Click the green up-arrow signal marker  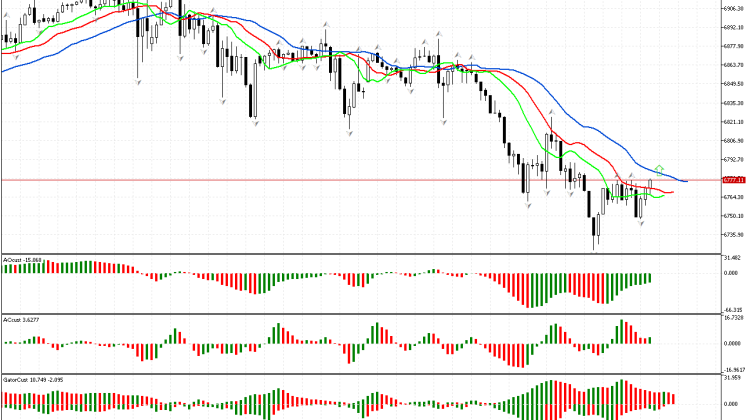pos(659,169)
